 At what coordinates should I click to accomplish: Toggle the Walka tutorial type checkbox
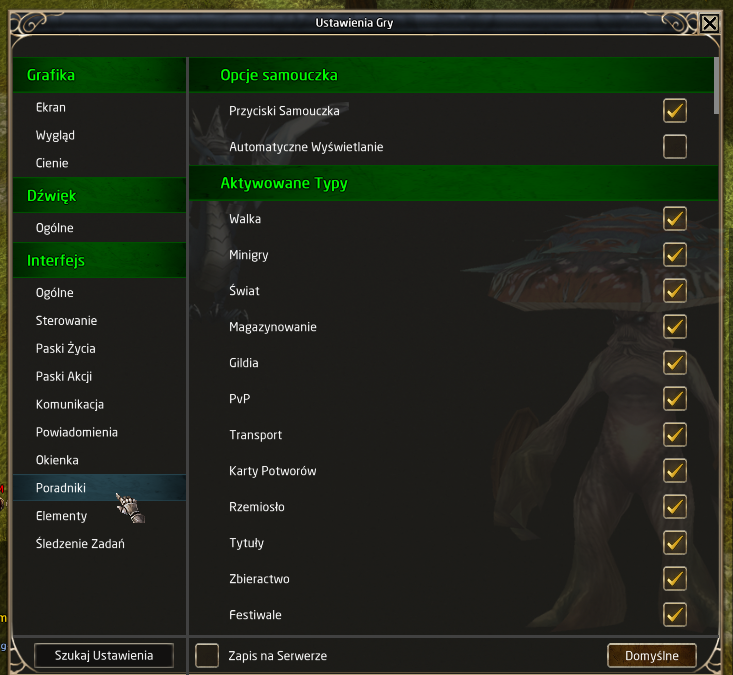click(x=675, y=219)
